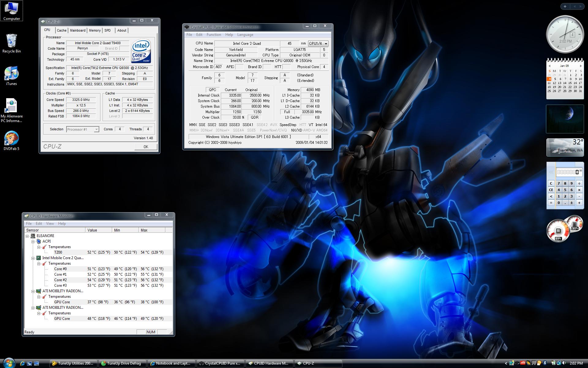Open the View menu in Hardware Monitor
This screenshot has width=588, height=368.
click(50, 224)
